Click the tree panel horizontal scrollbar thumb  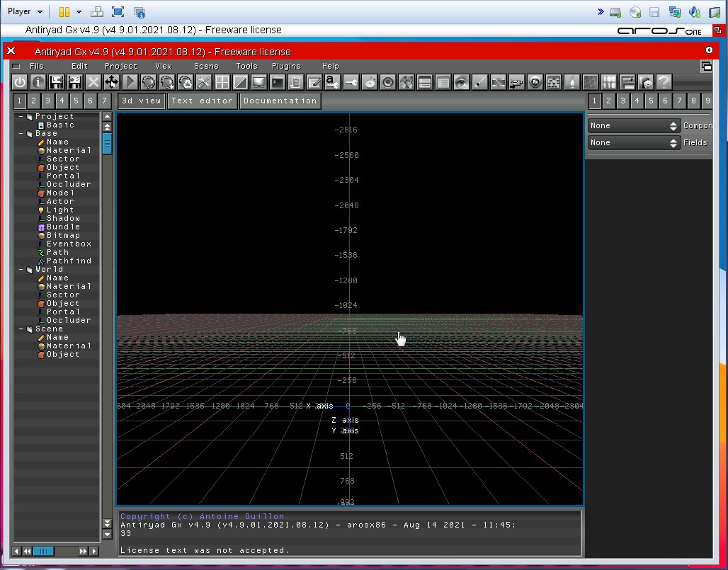click(43, 551)
